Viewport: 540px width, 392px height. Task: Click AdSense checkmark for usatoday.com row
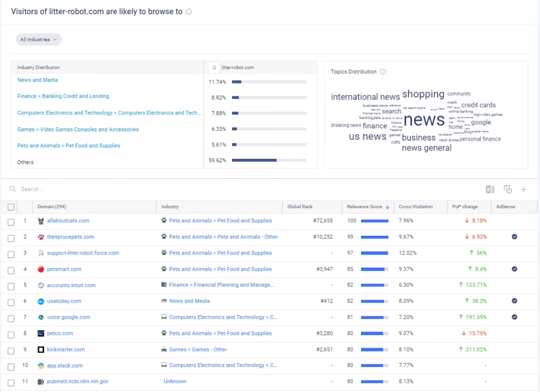(514, 301)
